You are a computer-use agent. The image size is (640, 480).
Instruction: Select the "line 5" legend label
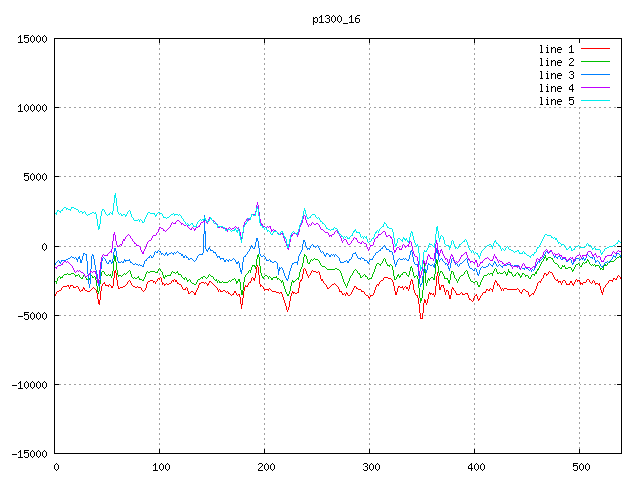pyautogui.click(x=557, y=101)
